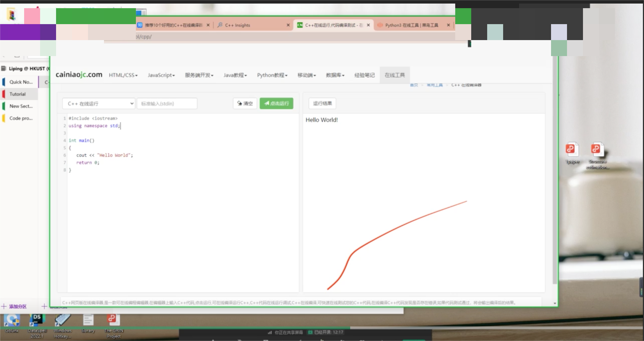Select the online tools menu item
The height and width of the screenshot is (341, 644).
pyautogui.click(x=395, y=75)
